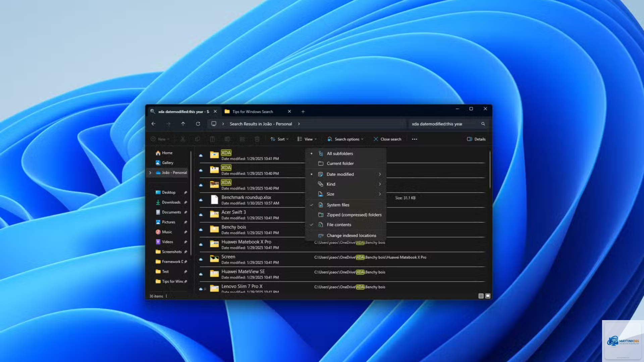
Task: Toggle Zipped (compressed) folders option
Action: coord(346,215)
